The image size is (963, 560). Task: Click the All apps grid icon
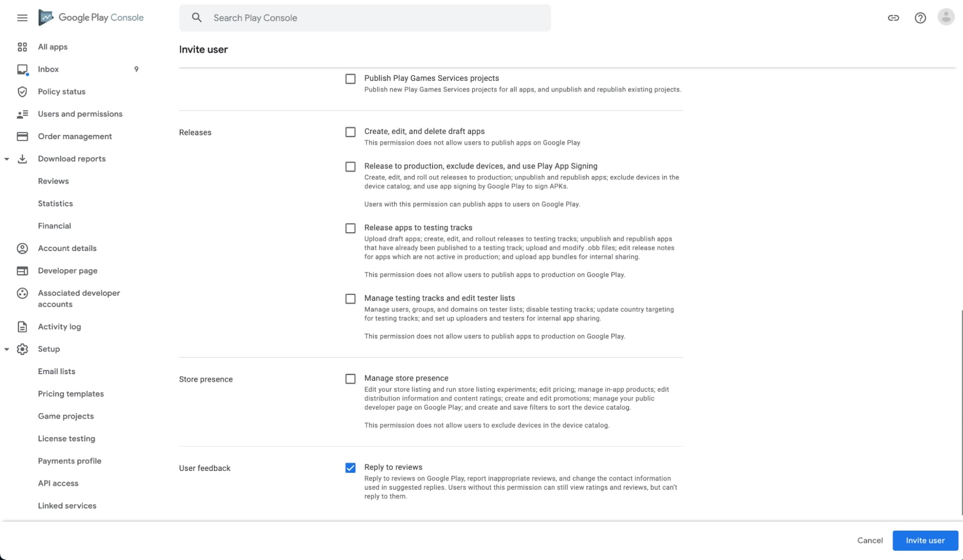22,47
